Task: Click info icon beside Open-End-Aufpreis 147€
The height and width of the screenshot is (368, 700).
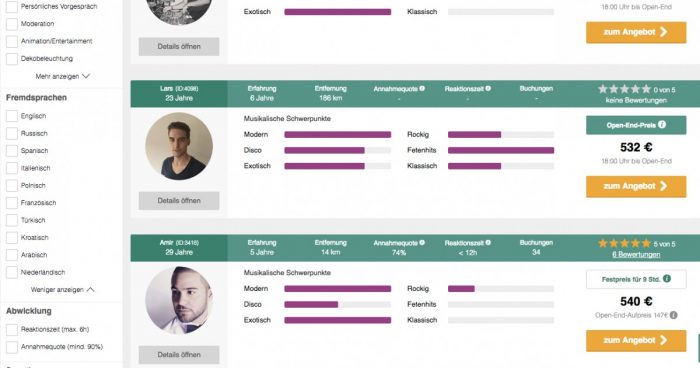Action: pos(673,315)
